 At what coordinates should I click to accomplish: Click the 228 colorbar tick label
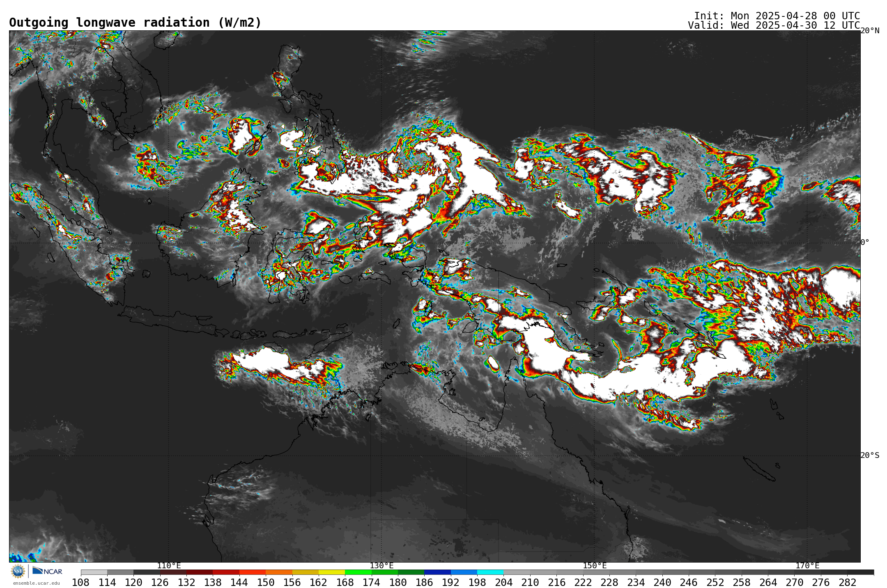(609, 582)
